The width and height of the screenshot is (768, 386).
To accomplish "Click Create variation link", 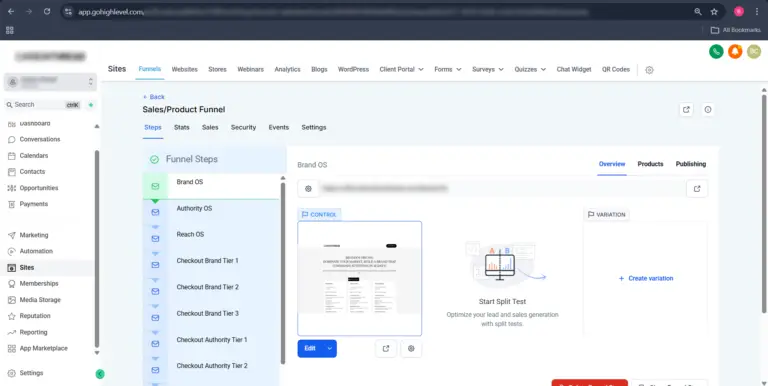I will pos(646,278).
